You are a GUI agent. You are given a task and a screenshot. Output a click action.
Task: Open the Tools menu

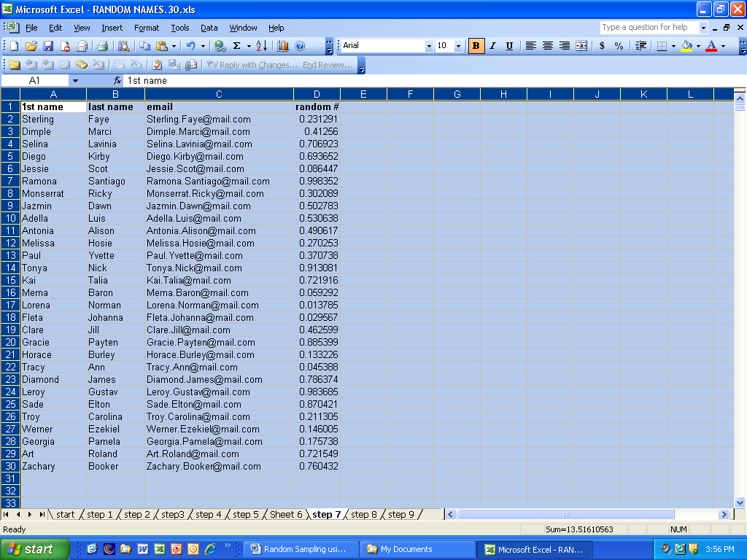point(180,28)
